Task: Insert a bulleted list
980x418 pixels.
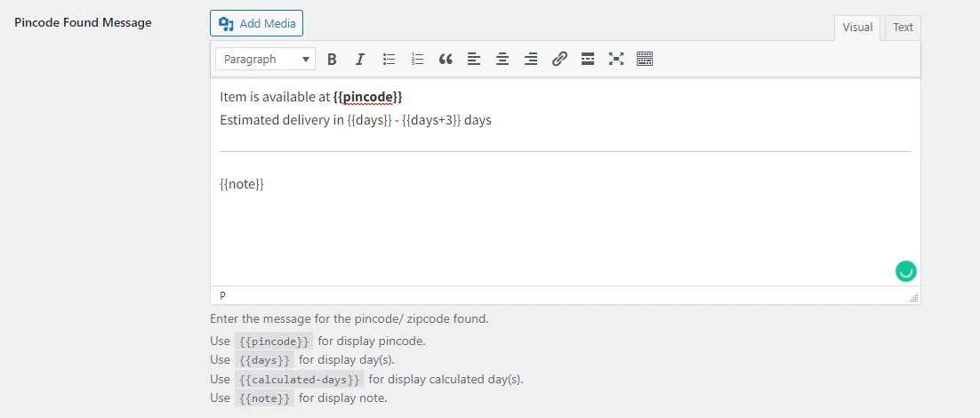Action: click(x=389, y=60)
